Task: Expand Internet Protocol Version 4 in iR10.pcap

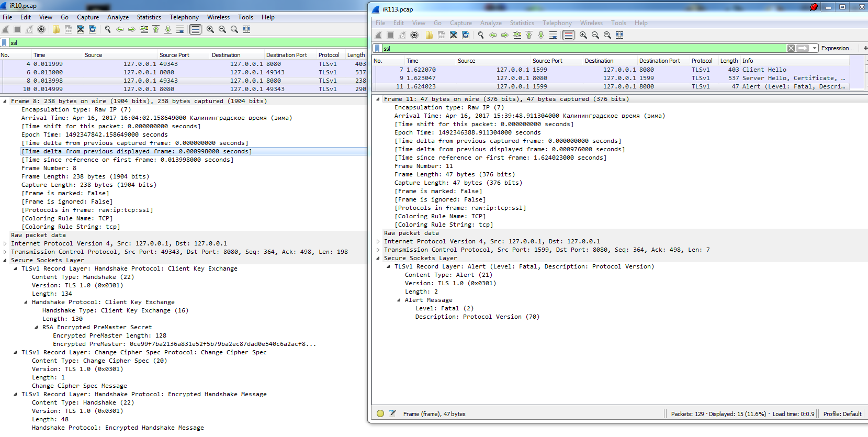Action: tap(5, 243)
